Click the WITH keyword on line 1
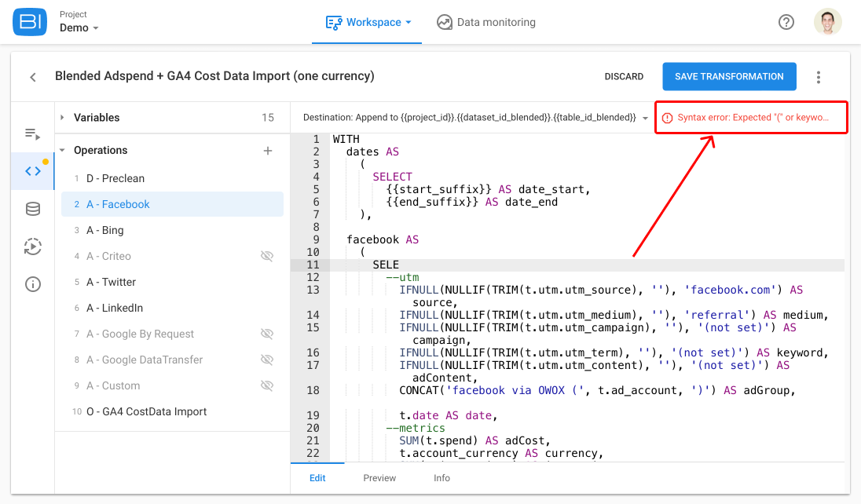 [346, 139]
